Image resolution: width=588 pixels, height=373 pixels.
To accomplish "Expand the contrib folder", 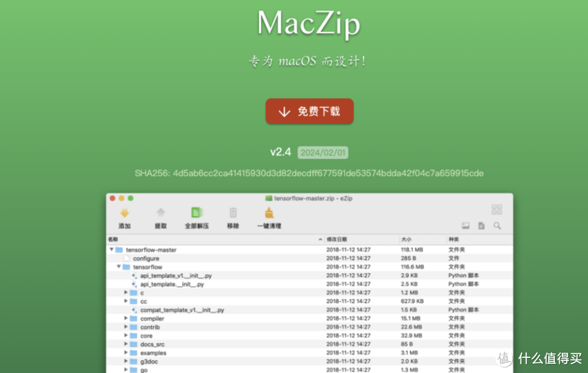I will tap(126, 327).
